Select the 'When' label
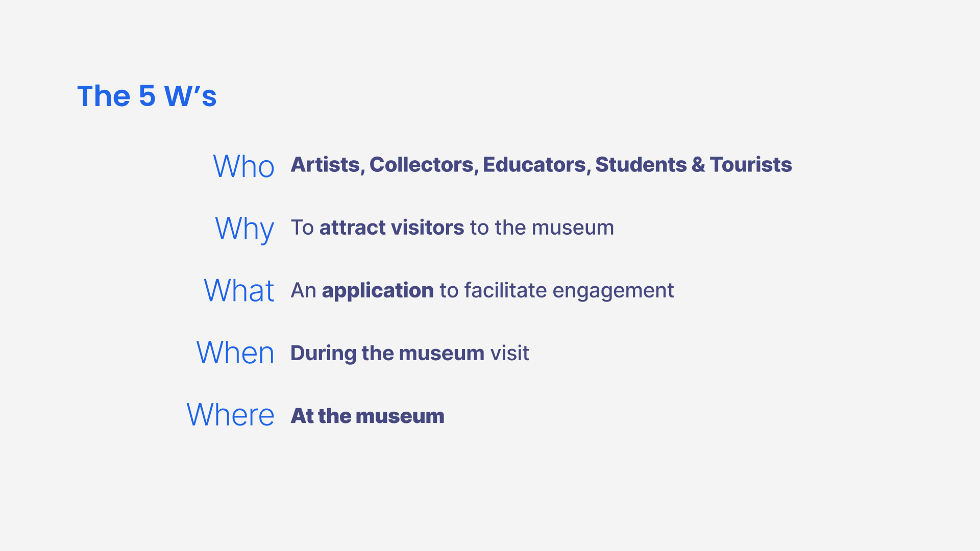 pyautogui.click(x=235, y=353)
